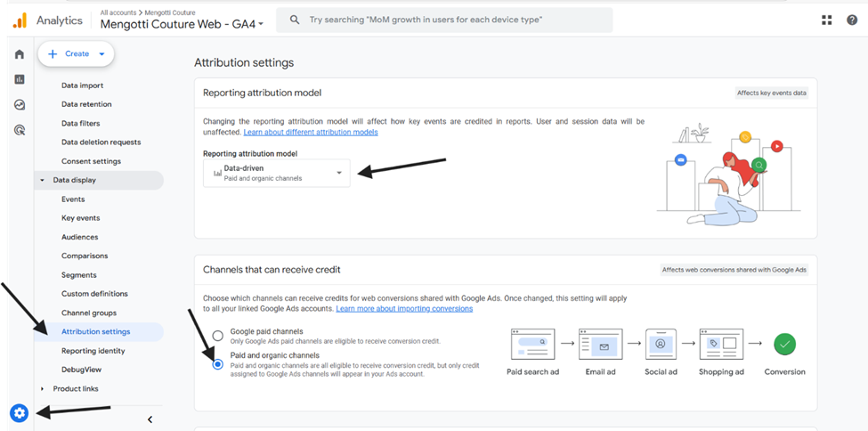Open Reporting identity in the sidebar
The height and width of the screenshot is (431, 868).
(x=93, y=351)
